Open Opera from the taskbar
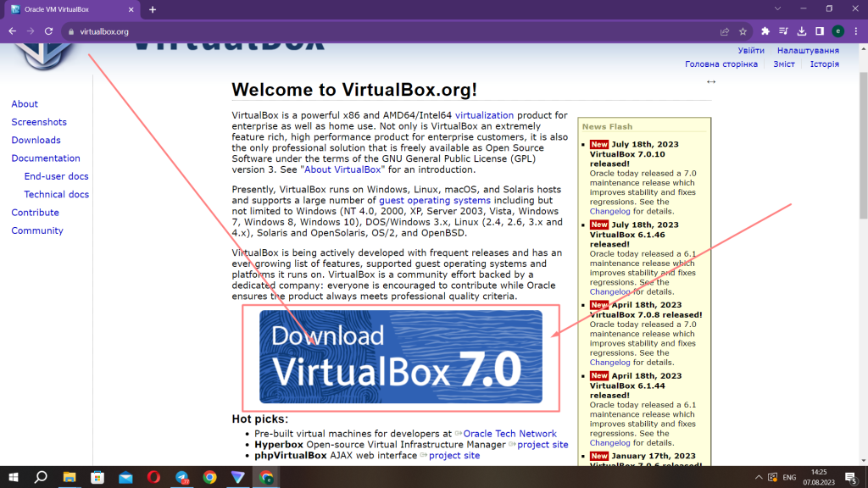 pos(153,477)
